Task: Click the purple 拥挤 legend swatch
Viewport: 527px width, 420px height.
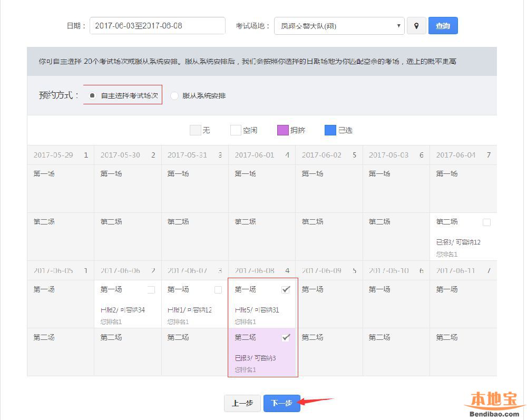Action: pos(283,130)
